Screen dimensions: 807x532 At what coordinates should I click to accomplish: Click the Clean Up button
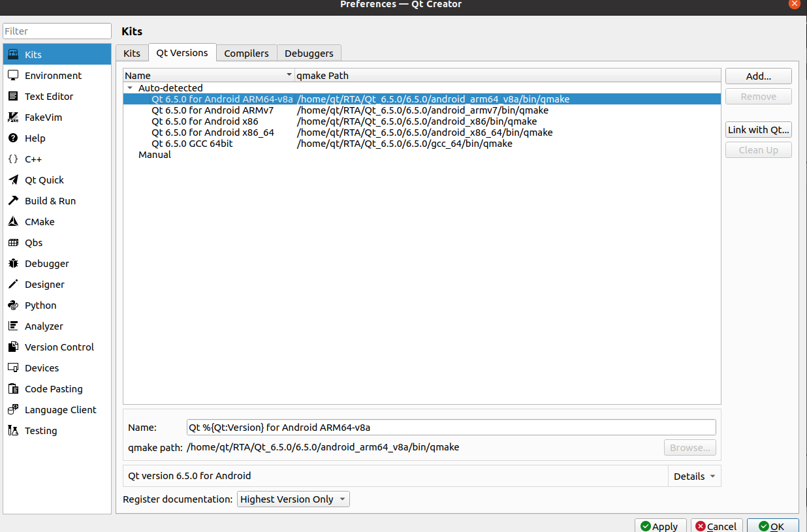click(x=759, y=150)
